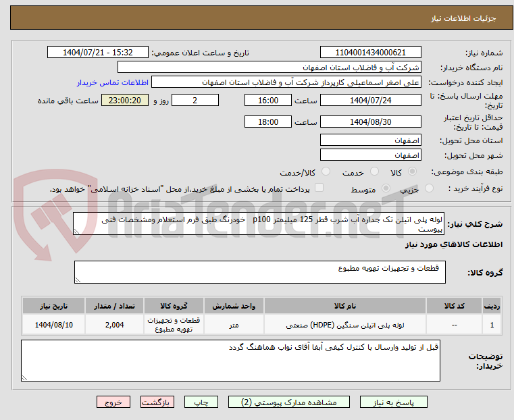The image size is (514, 420).
Task: Click the شماره نیاز number field
Action: pos(370,53)
